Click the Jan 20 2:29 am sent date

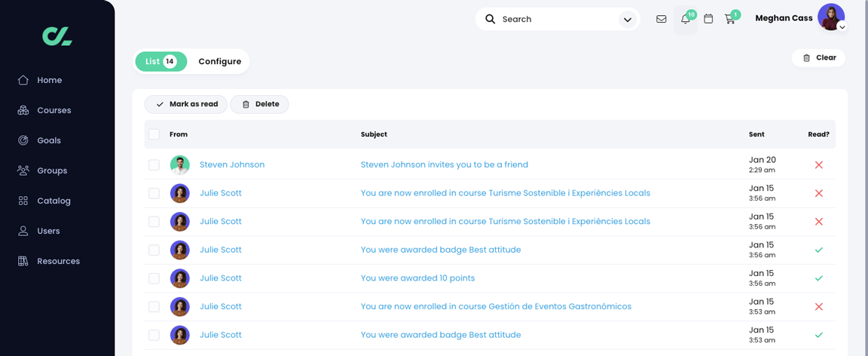point(763,164)
